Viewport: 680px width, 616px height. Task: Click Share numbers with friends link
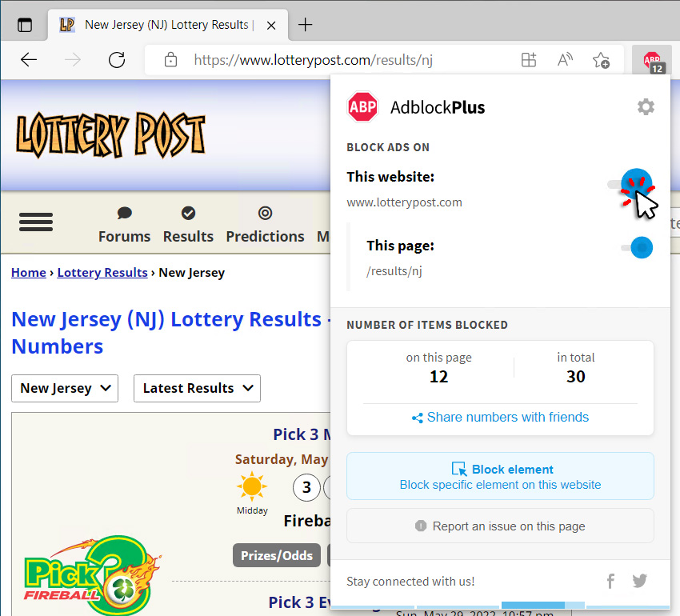coord(500,418)
